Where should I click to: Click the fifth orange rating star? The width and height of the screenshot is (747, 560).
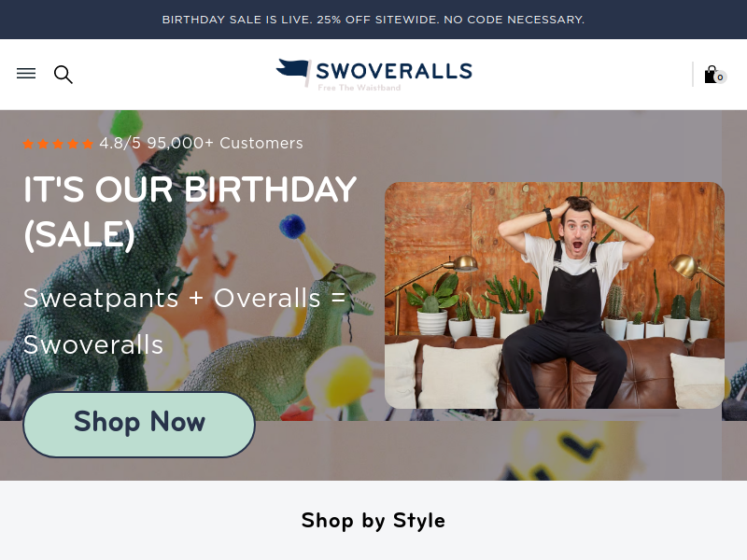coord(88,144)
